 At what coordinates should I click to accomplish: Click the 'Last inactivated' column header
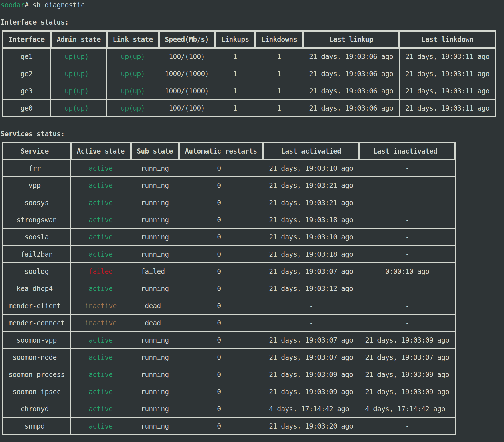(x=405, y=151)
